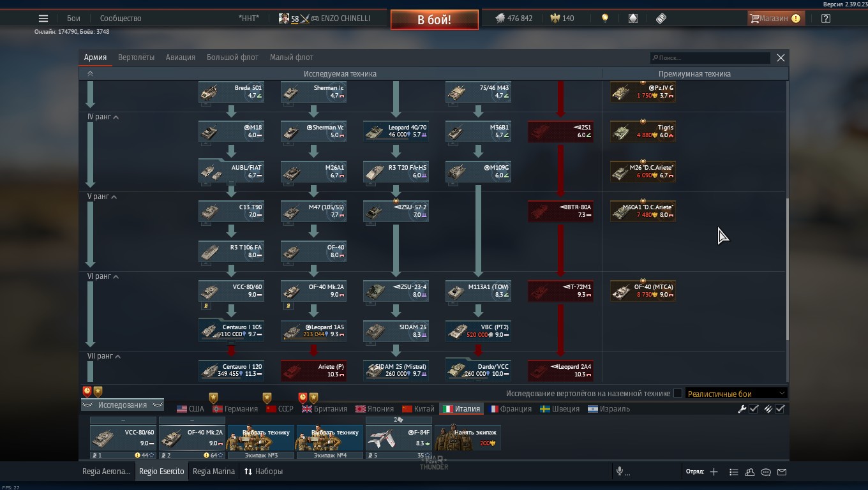
Task: Select the Centauro I 120 vehicle card
Action: tap(231, 371)
